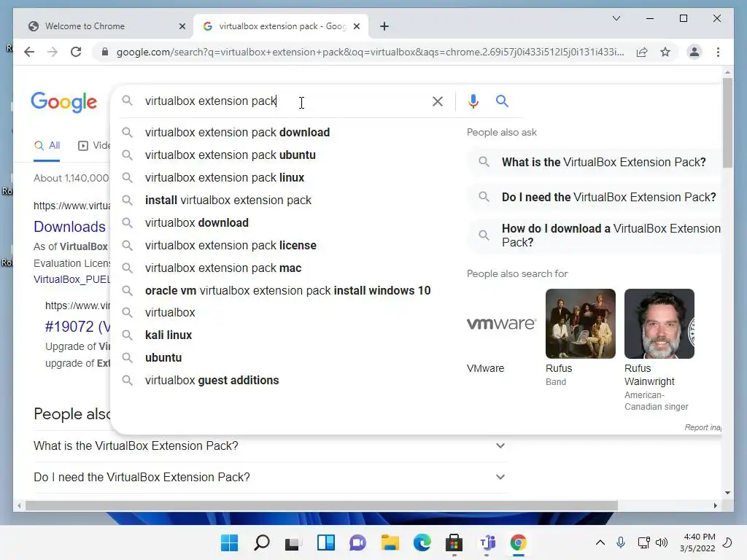This screenshot has height=560, width=747.
Task: Choose the plain ubuntu suggestion
Action: click(163, 357)
